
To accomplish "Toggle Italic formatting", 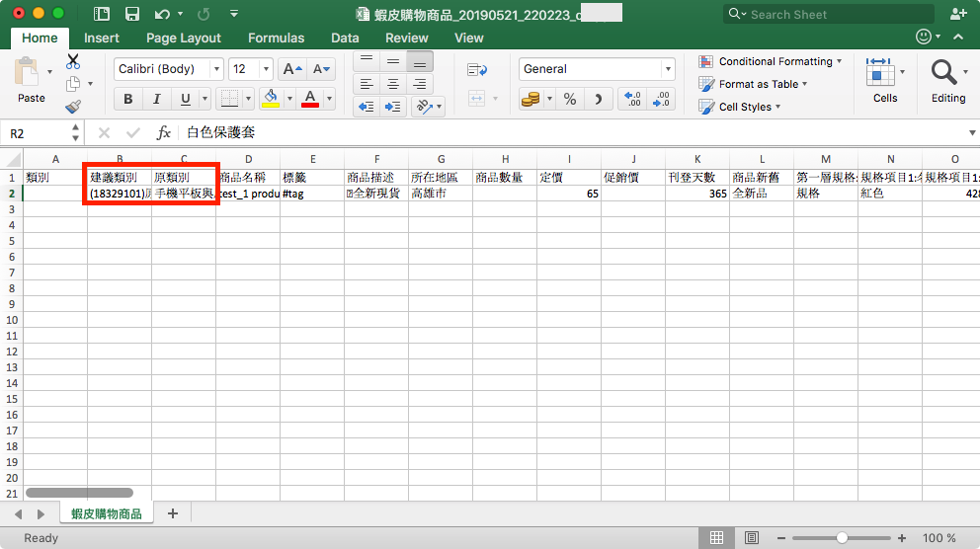I will (x=156, y=99).
